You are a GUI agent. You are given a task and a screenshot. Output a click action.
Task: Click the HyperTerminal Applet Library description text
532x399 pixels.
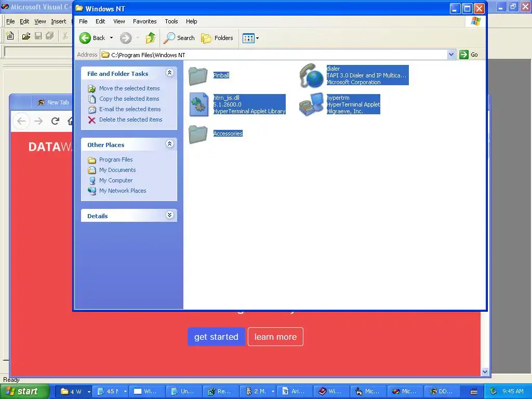[249, 111]
